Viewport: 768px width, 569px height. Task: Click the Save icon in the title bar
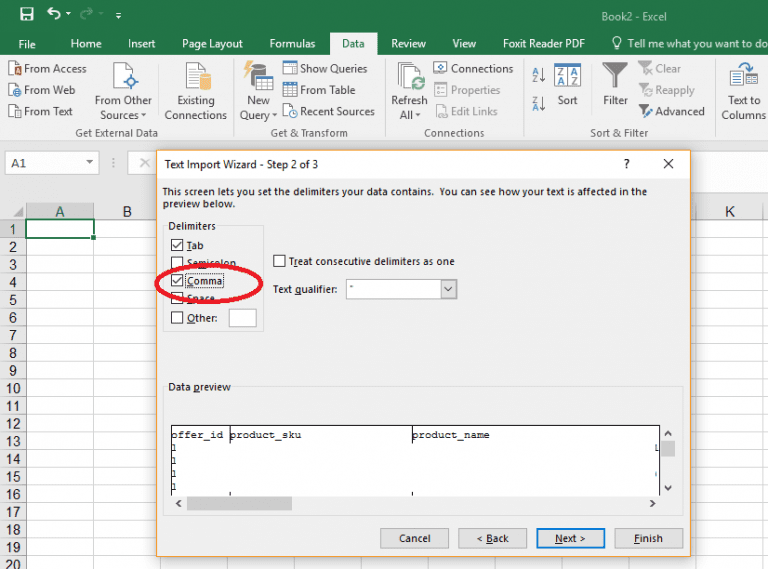click(x=26, y=14)
